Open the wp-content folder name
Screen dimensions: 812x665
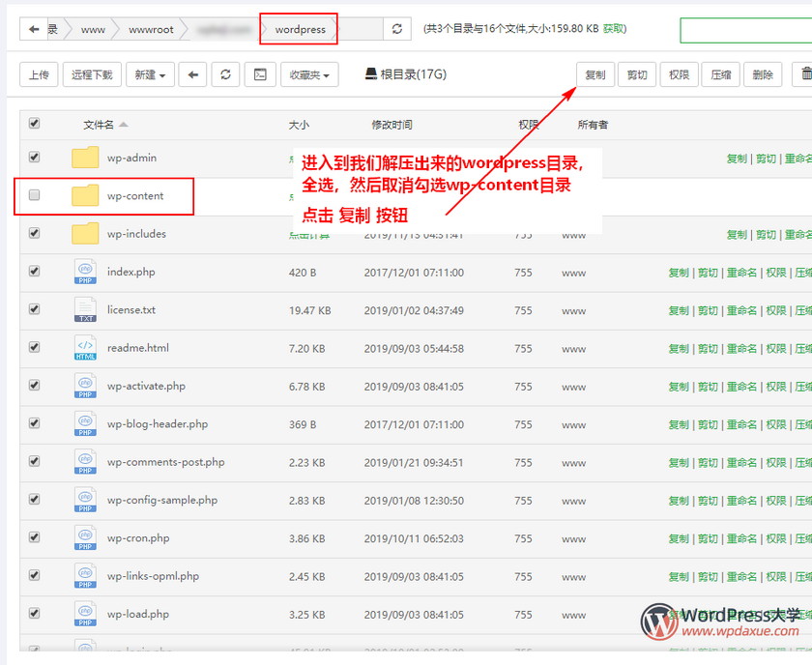pyautogui.click(x=135, y=196)
